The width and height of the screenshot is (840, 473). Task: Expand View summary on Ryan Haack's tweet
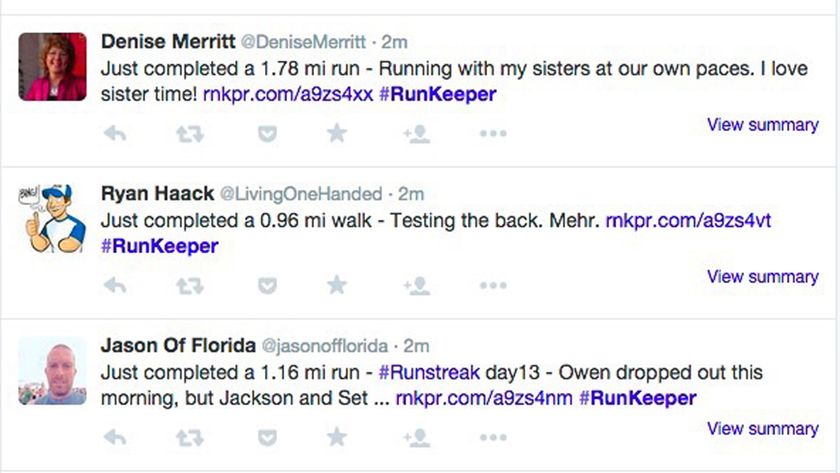[x=762, y=277]
